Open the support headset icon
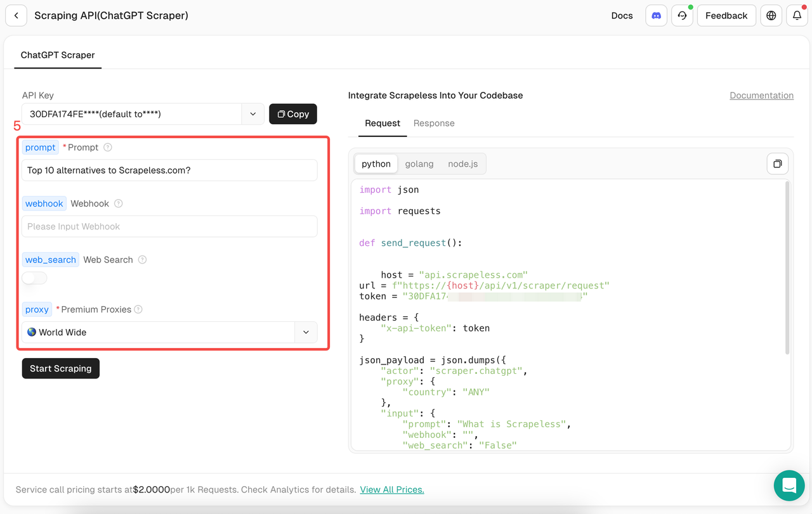Screen dimensions: 812x514 (x=682, y=16)
